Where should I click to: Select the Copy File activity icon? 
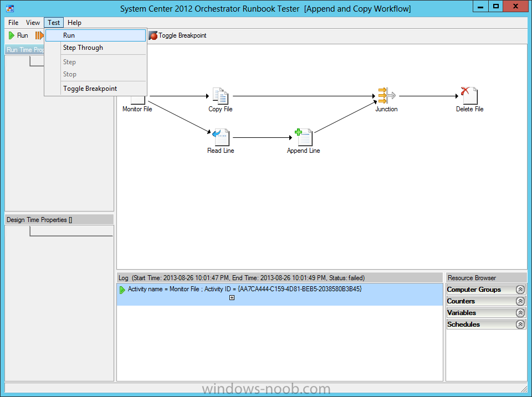(221, 96)
